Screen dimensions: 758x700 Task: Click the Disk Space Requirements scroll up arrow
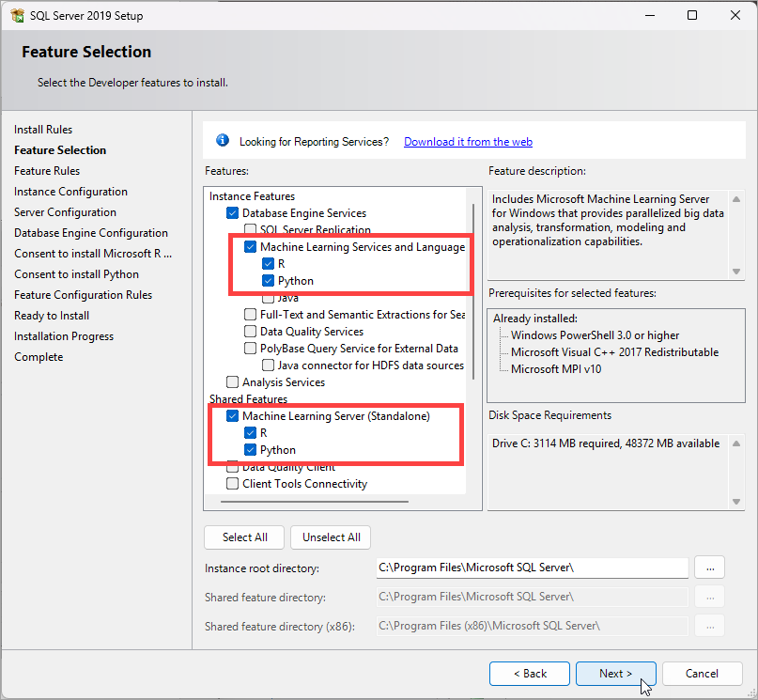point(736,443)
